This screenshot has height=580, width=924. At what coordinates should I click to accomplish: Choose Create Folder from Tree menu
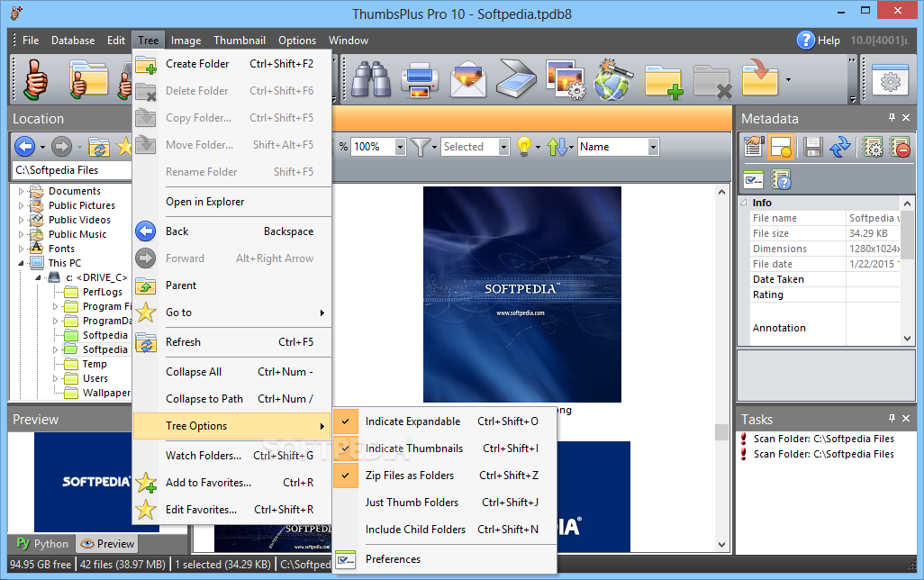coord(232,64)
